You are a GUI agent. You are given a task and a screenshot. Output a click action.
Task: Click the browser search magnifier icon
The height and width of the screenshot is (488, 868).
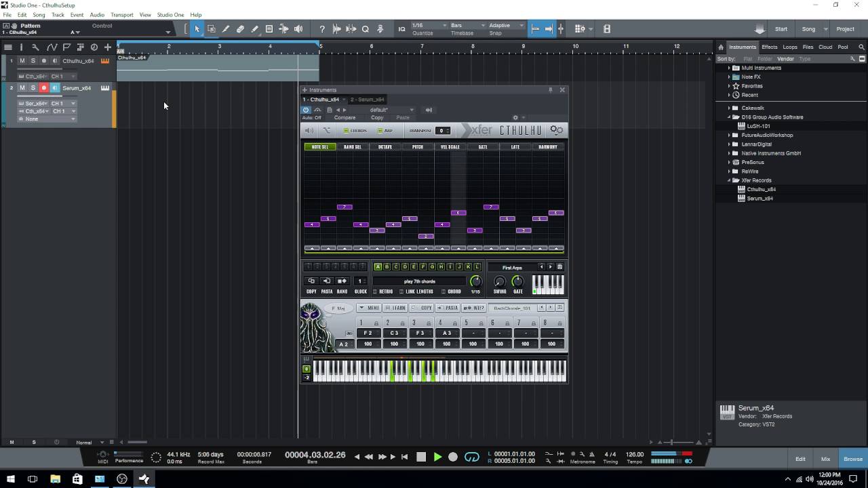862,47
